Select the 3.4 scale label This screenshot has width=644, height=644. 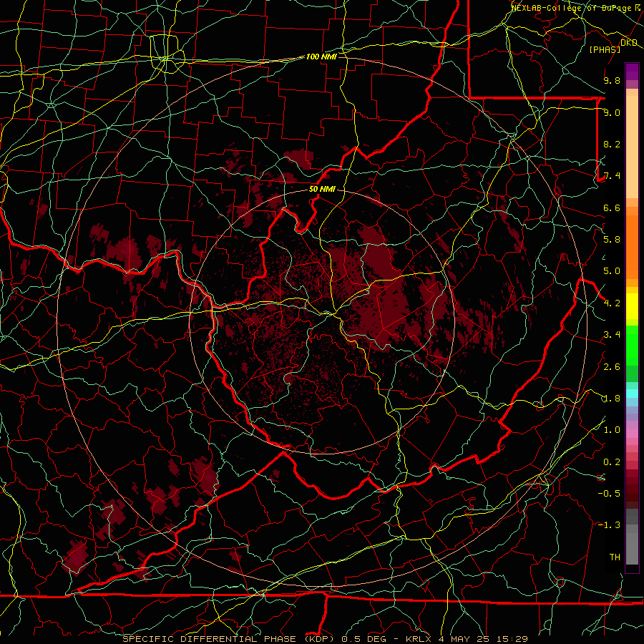point(612,335)
